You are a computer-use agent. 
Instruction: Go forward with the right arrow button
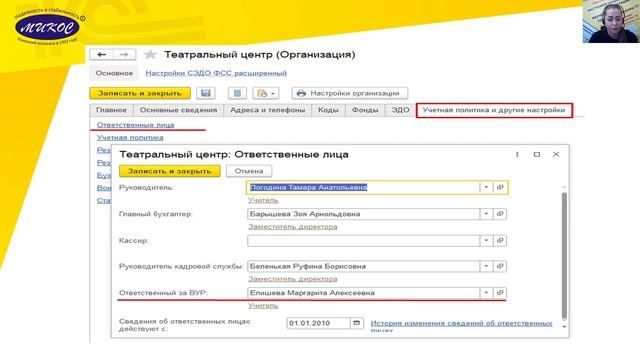[124, 55]
